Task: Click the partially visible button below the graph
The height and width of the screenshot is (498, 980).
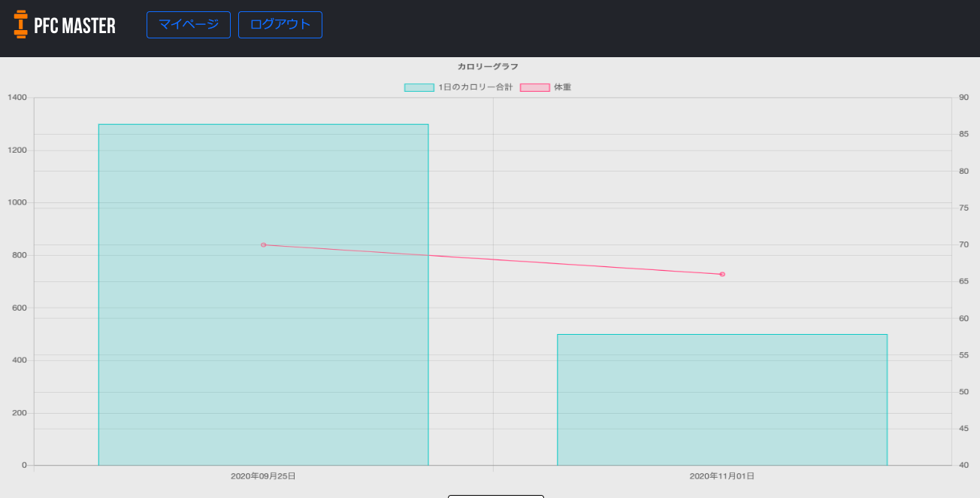Action: (496, 496)
